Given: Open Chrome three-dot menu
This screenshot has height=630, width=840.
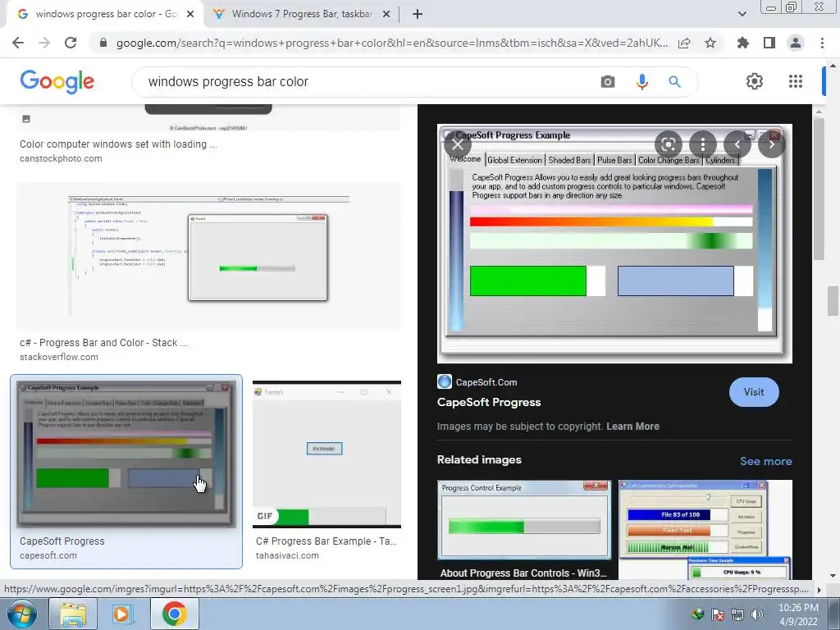Looking at the screenshot, I should (822, 43).
